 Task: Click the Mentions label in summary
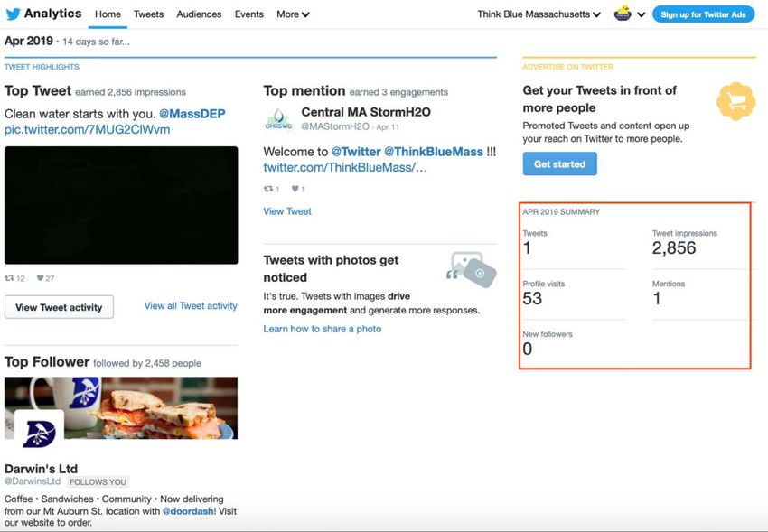[x=669, y=284]
